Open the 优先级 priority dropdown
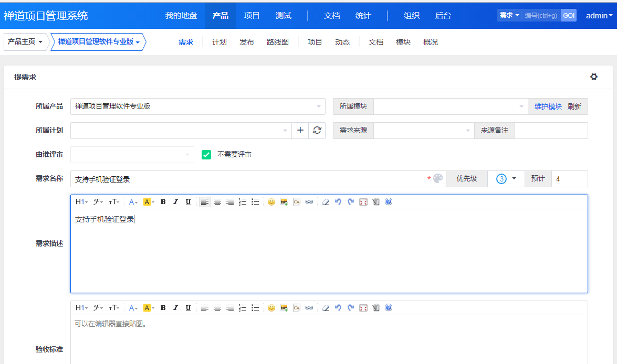The width and height of the screenshot is (617, 364). (x=506, y=179)
